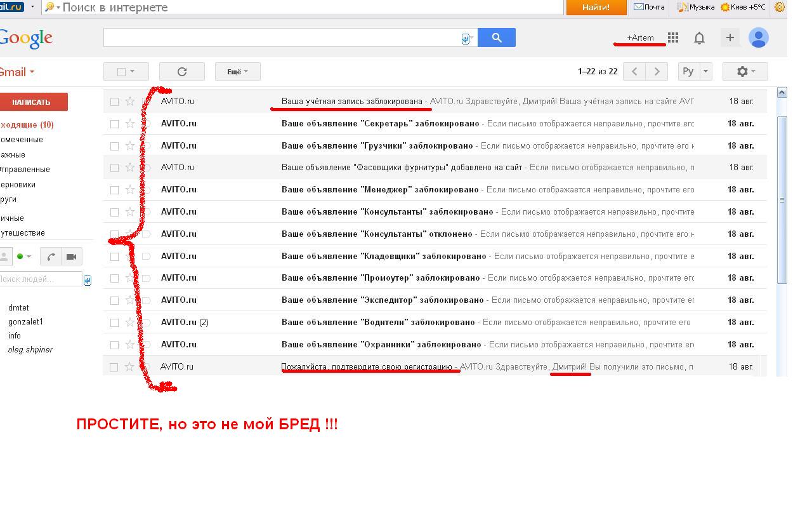The height and width of the screenshot is (508, 812).
Task: Star the "подтвердите свою регистрацию" email
Action: (130, 366)
